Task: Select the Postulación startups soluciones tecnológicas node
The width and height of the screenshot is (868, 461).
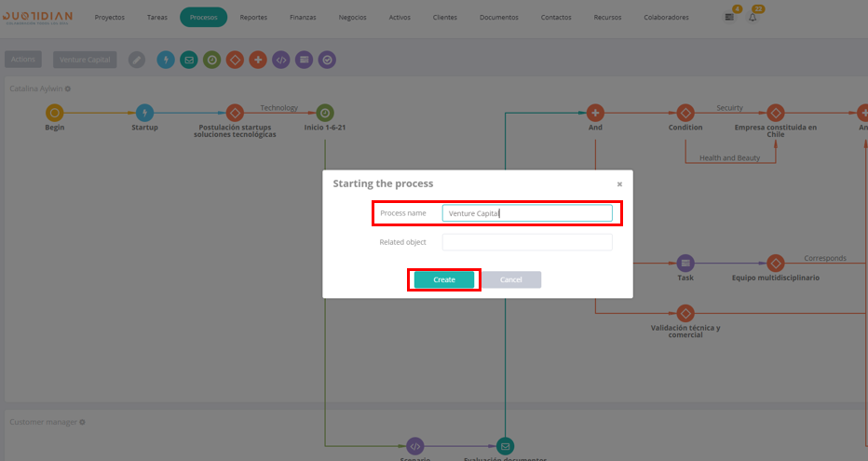Action: pos(235,113)
